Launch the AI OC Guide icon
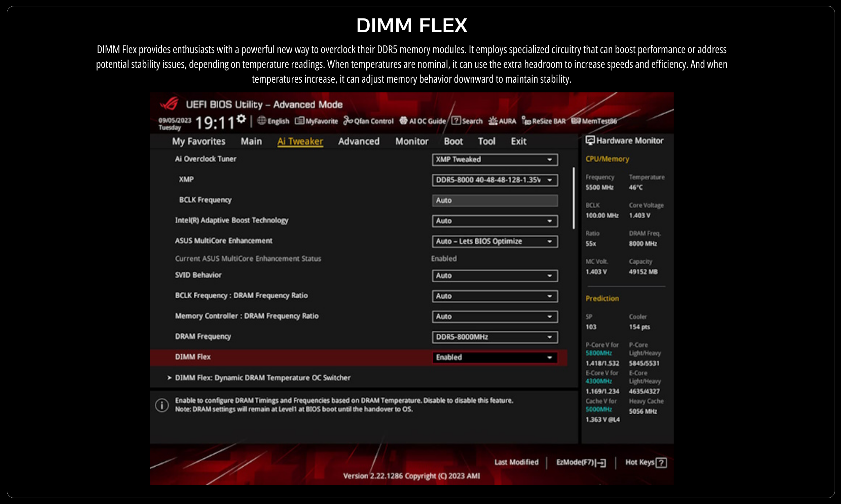 click(x=403, y=121)
